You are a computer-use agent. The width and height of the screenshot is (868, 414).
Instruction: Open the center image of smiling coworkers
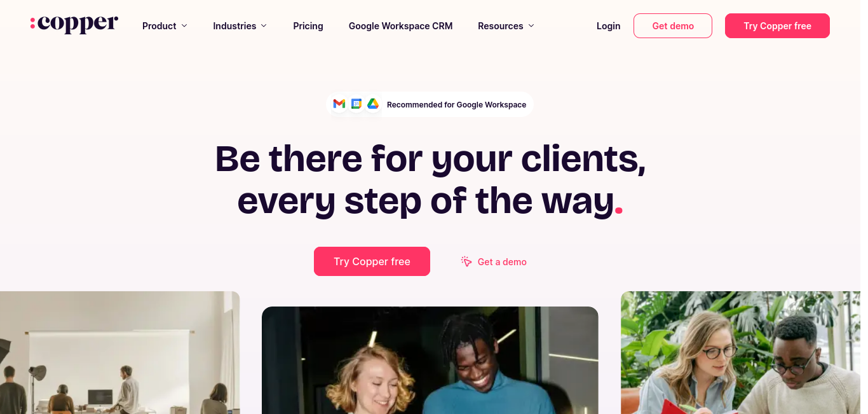[430, 360]
